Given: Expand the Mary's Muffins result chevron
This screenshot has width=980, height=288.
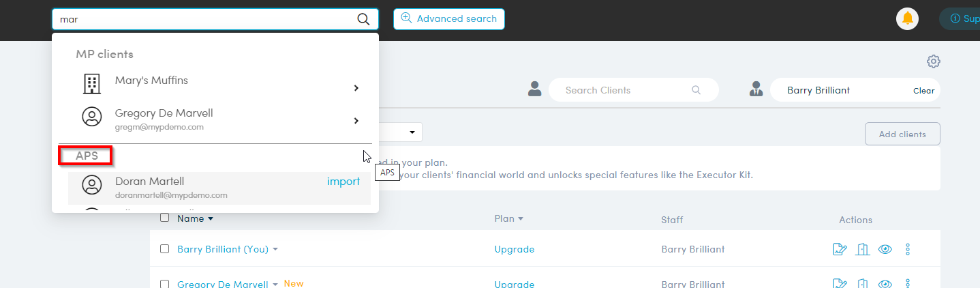Looking at the screenshot, I should pos(356,88).
